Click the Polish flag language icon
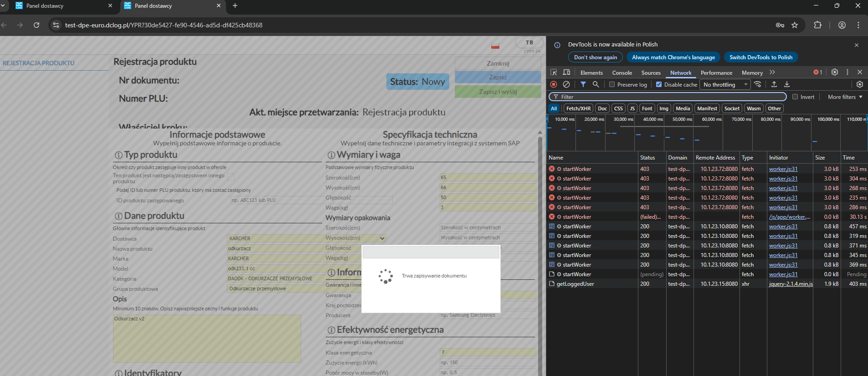The image size is (868, 376). 495,46
